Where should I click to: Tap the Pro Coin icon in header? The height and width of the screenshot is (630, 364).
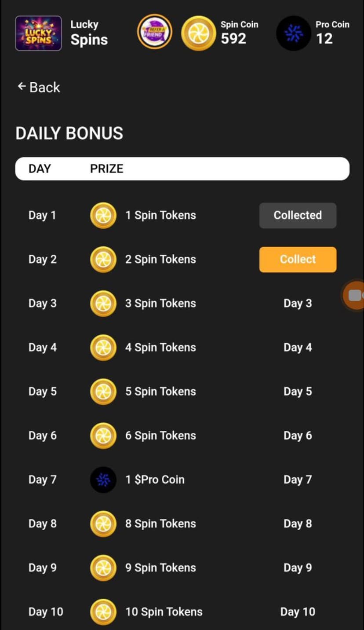click(x=294, y=33)
